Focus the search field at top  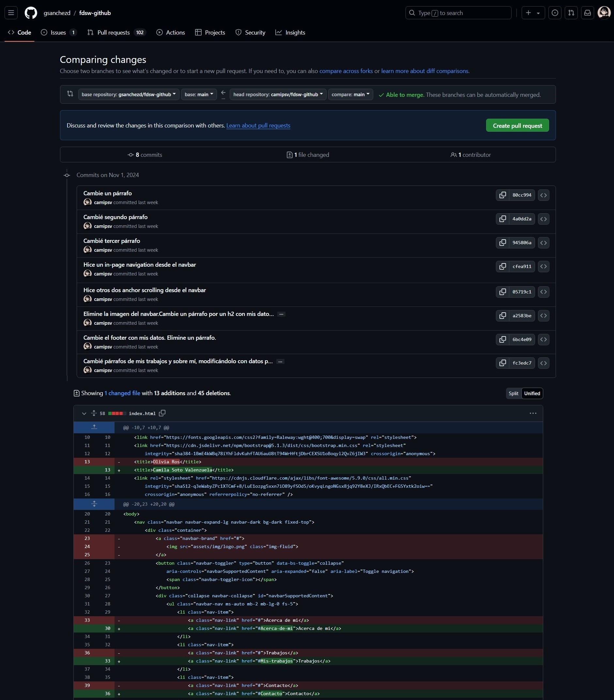pos(458,13)
